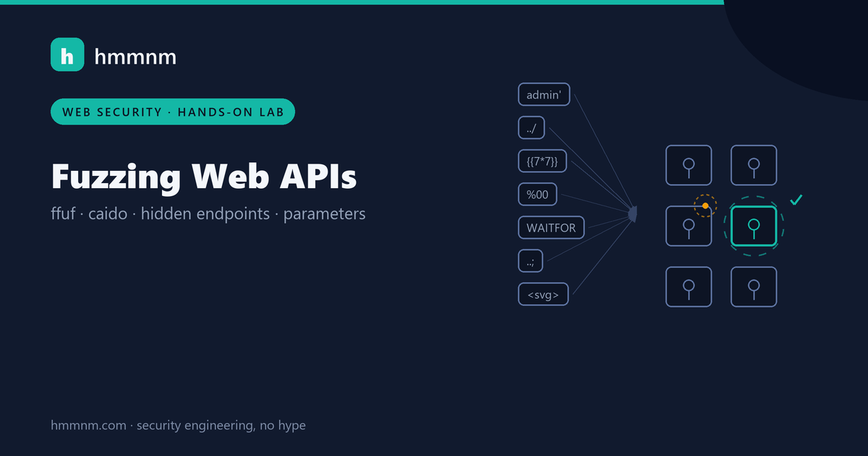Click the keyhole box with orange dot
Viewport: 868px width, 456px height.
point(689,227)
